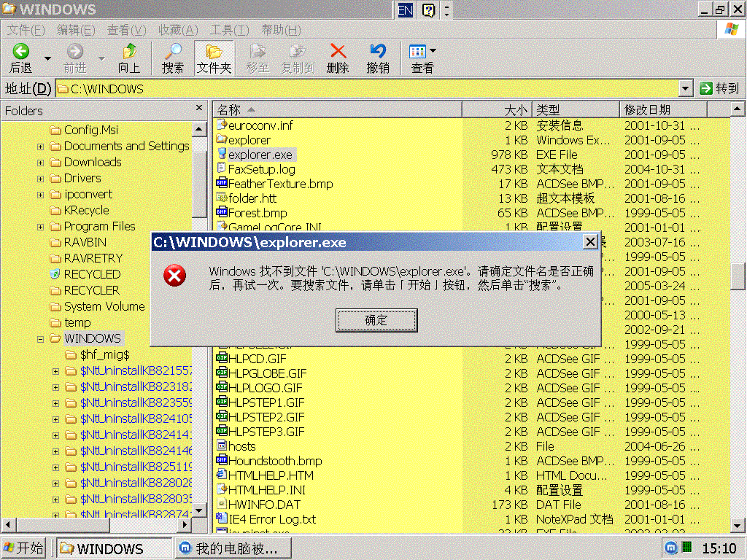Select the HWINFO.DAT file icon
This screenshot has width=747, height=560.
pos(222,504)
